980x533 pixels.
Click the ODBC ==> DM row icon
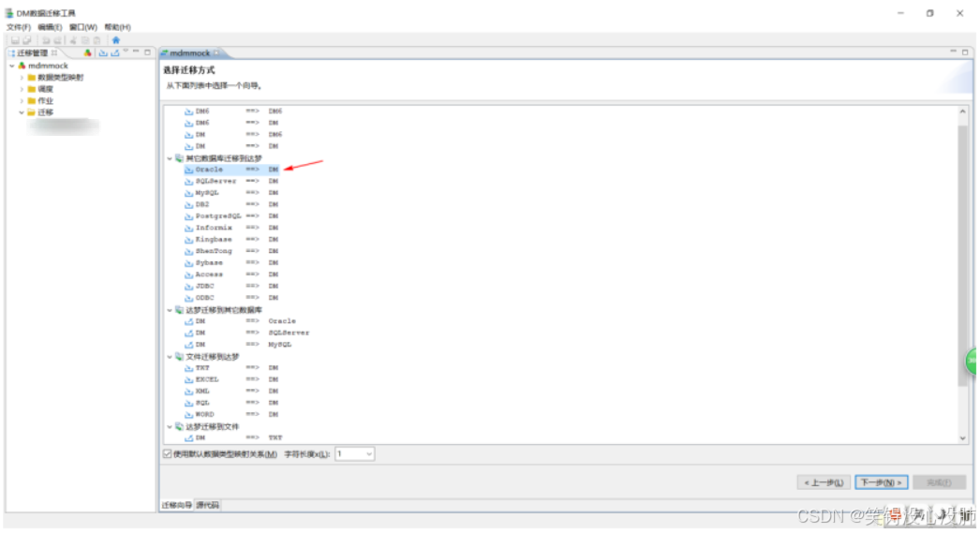188,298
